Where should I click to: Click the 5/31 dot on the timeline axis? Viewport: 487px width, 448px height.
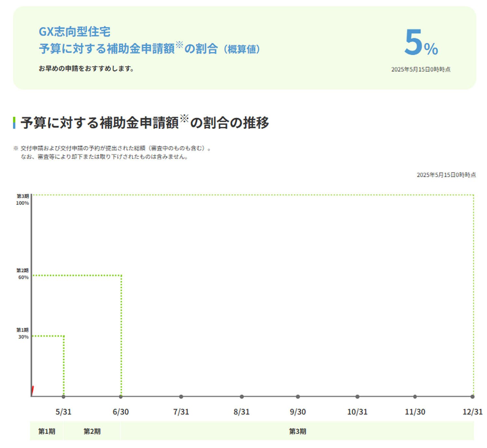64,396
